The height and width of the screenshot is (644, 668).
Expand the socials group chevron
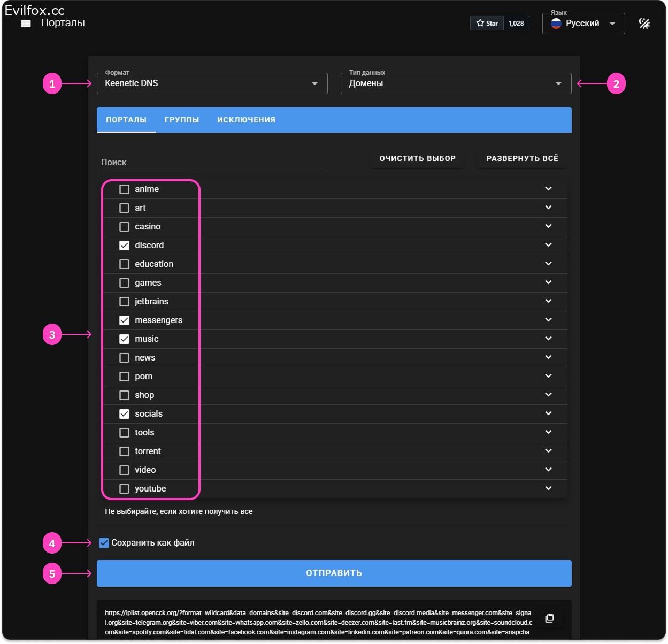(548, 413)
